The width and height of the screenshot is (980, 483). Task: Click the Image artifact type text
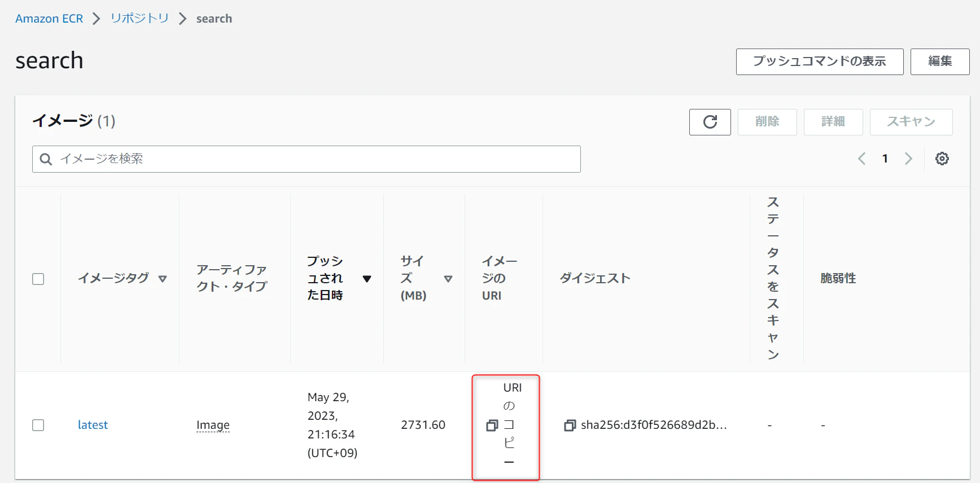(x=213, y=425)
